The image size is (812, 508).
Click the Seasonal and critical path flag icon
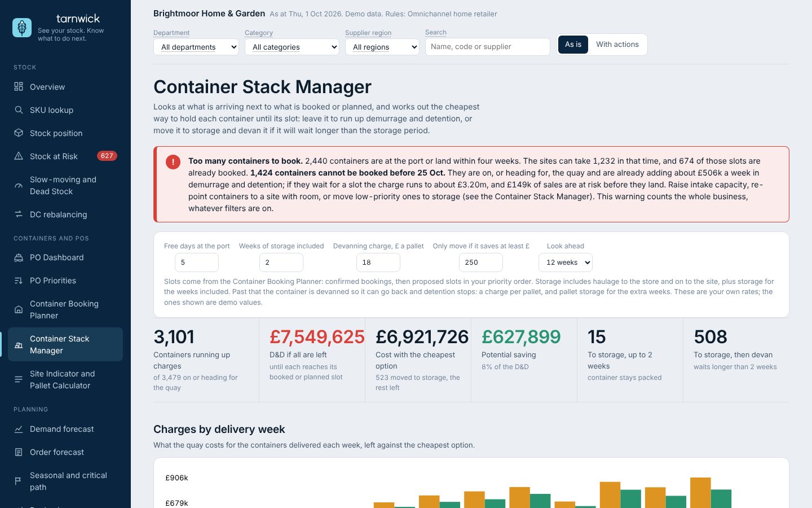point(19,481)
